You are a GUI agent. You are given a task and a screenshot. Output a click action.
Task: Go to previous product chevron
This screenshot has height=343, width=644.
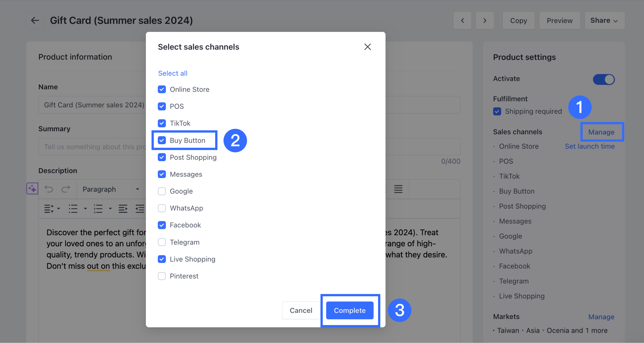tap(462, 20)
